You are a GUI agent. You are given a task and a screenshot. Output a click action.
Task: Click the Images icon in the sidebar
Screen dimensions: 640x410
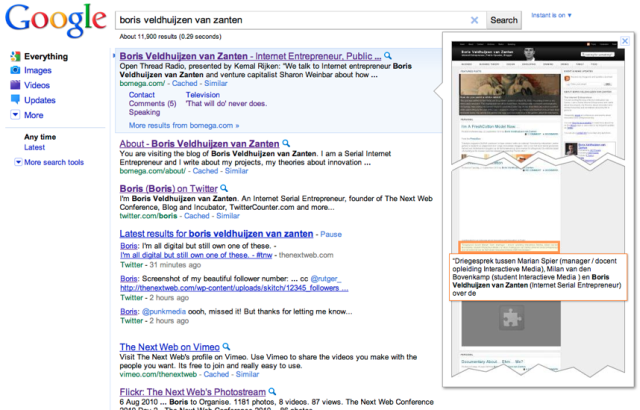15,71
